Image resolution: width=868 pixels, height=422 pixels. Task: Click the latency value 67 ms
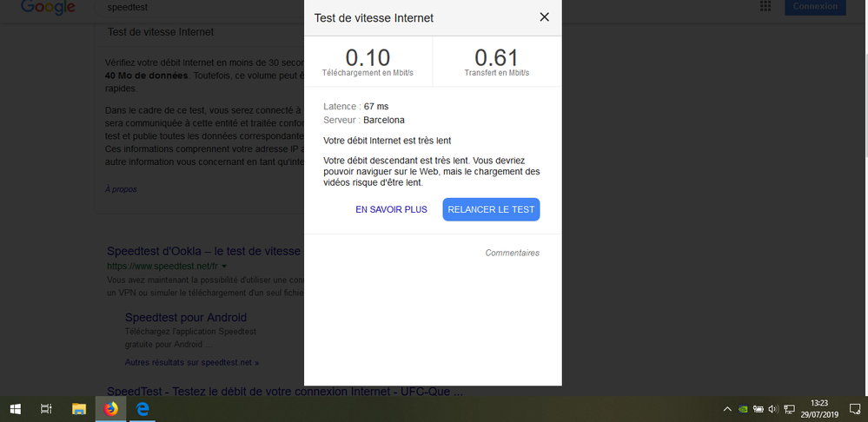pos(376,106)
